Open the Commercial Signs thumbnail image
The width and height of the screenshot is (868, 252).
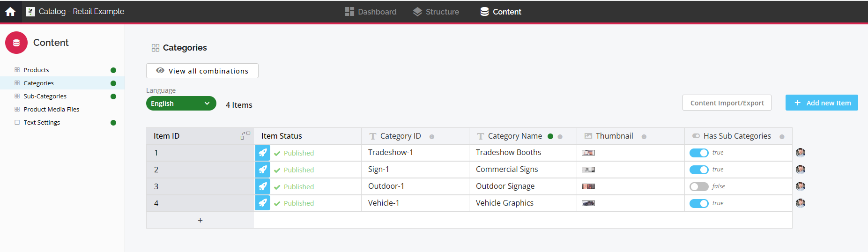[x=588, y=170]
